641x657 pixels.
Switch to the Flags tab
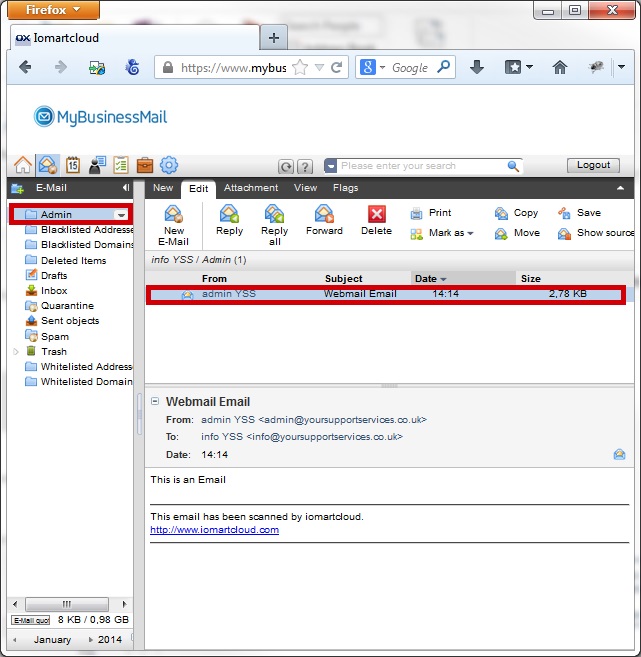[345, 188]
